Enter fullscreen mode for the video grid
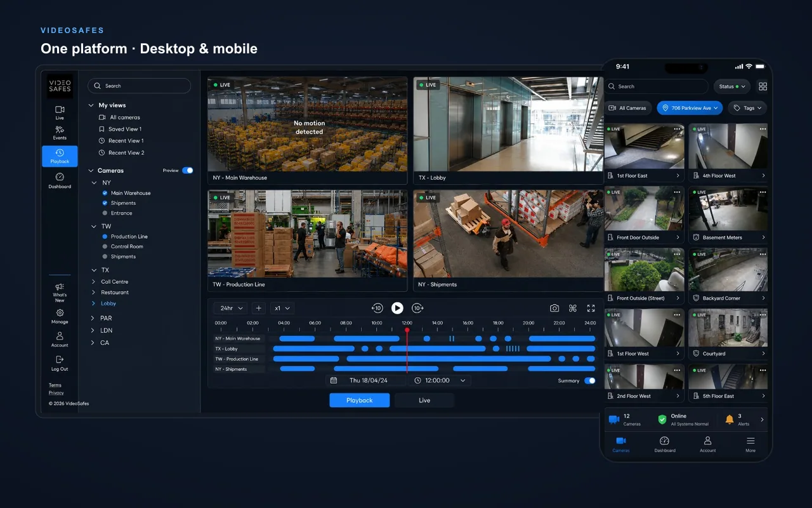Image resolution: width=812 pixels, height=508 pixels. pos(591,308)
